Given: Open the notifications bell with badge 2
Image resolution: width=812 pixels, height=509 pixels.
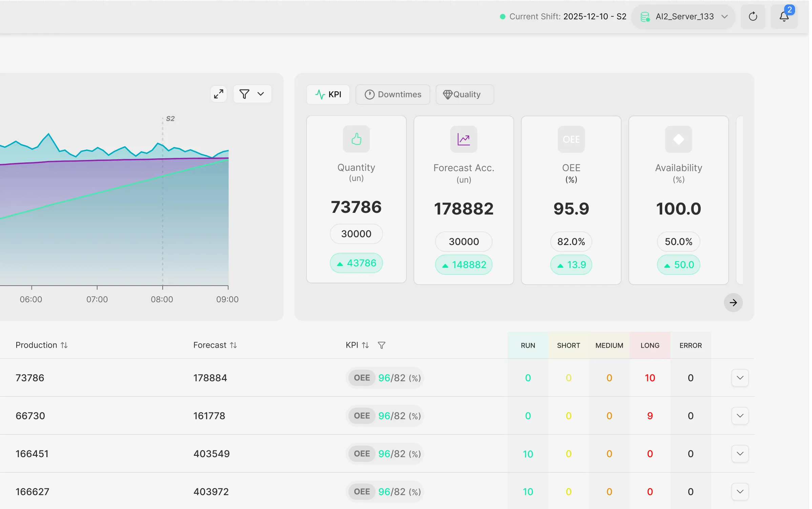Looking at the screenshot, I should (x=784, y=16).
